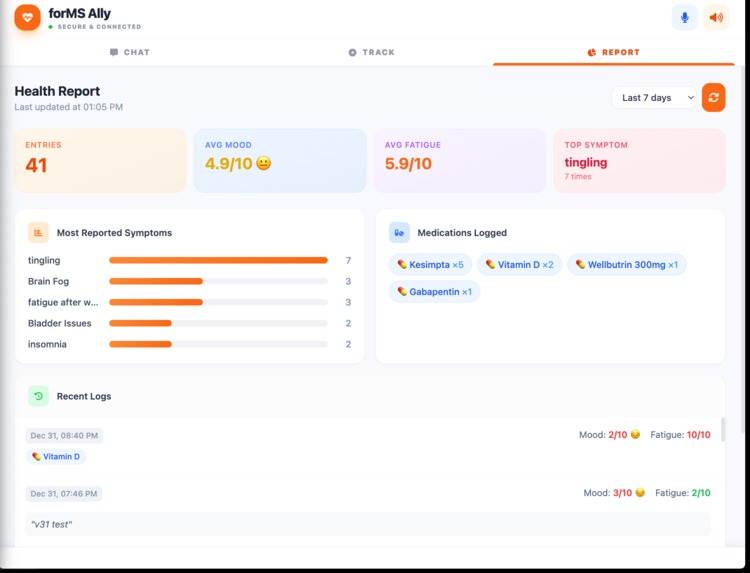Click the Entries 41 summary card
The image size is (750, 573).
[x=100, y=161]
